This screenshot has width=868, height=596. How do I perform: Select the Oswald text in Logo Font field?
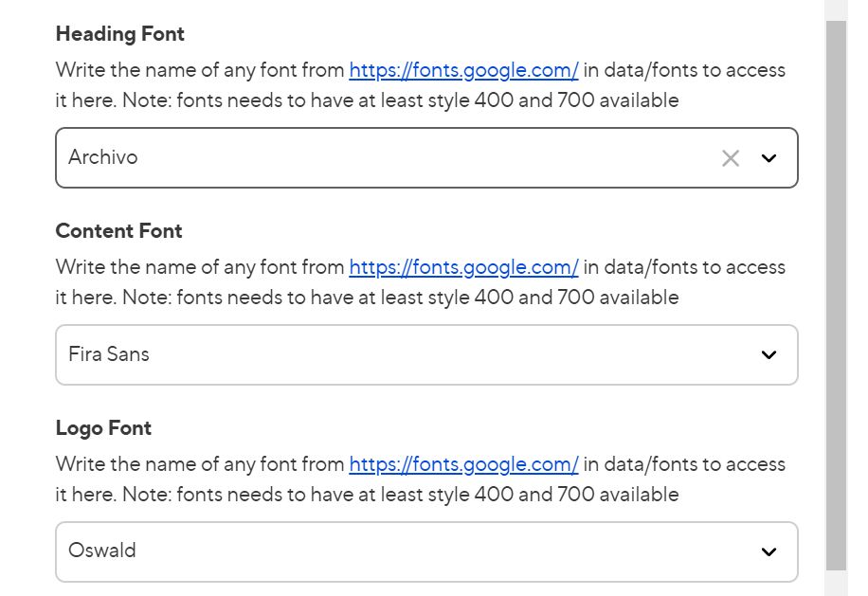(x=102, y=551)
